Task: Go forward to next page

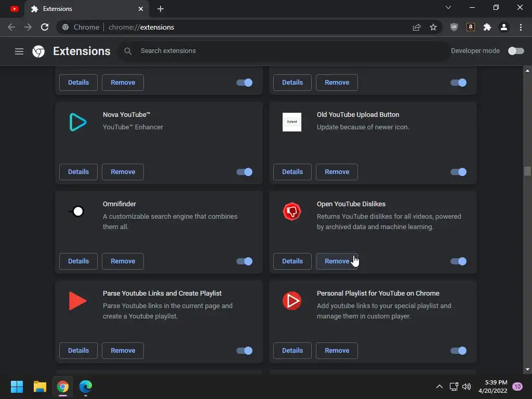Action: (x=28, y=27)
